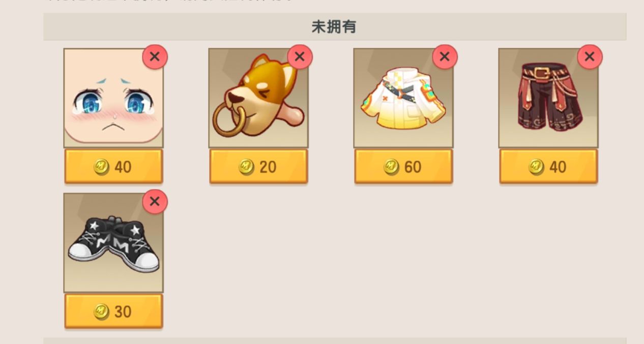The image size is (644, 344).
Task: Click the coin icon beside the 20 price
Action: coord(247,167)
